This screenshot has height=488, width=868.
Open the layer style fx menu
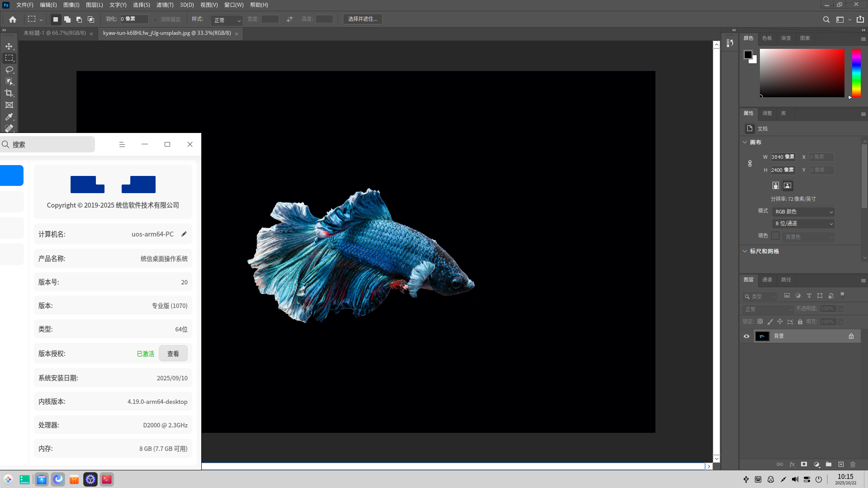792,464
